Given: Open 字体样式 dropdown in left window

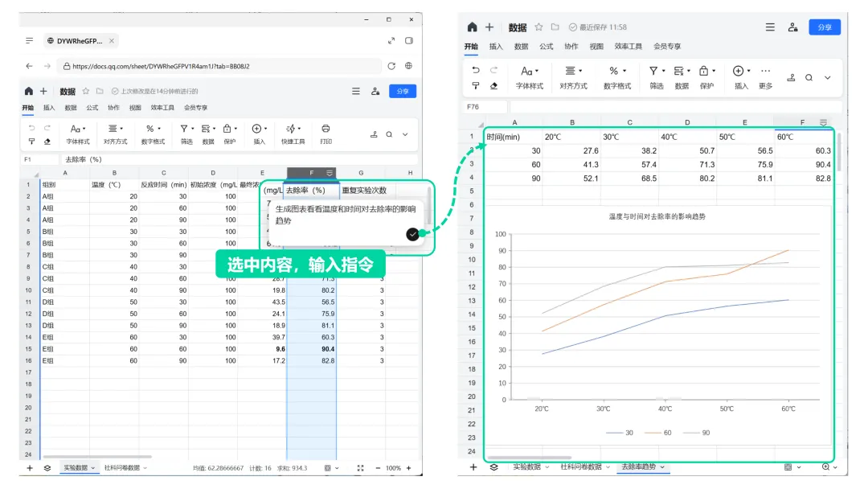Looking at the screenshot, I should pyautogui.click(x=77, y=134).
